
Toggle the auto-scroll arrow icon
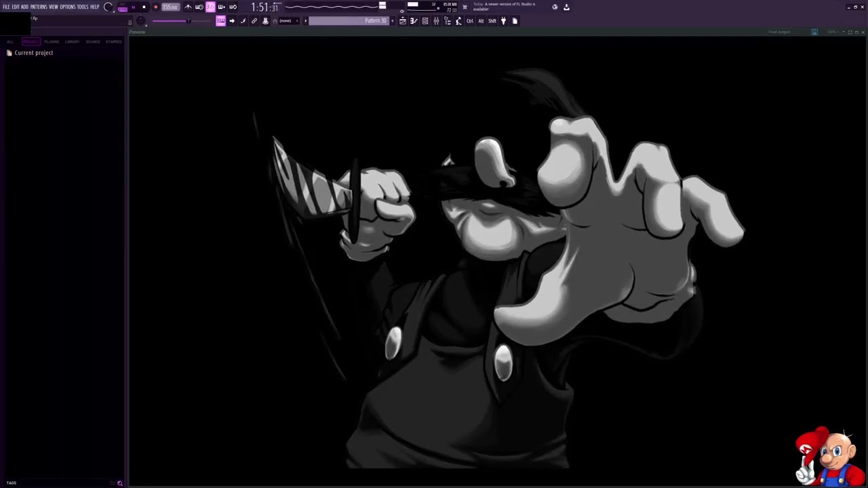(x=232, y=21)
